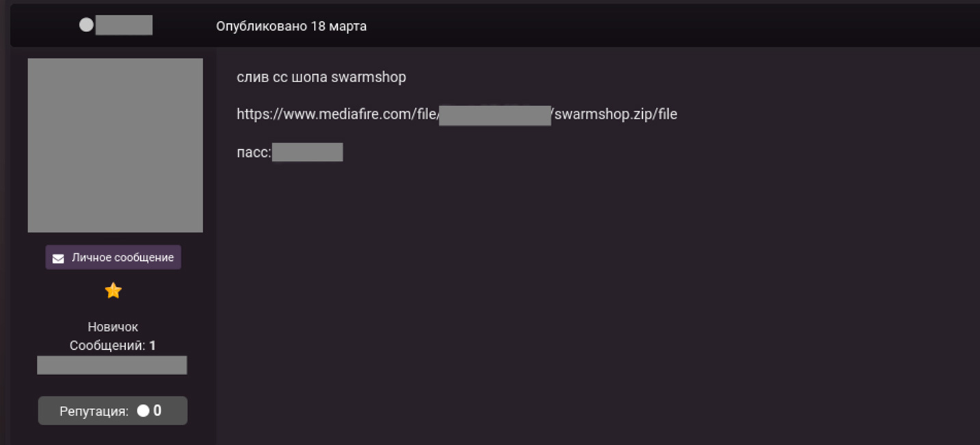
Task: Open the Личное сообщение button
Action: 114,257
